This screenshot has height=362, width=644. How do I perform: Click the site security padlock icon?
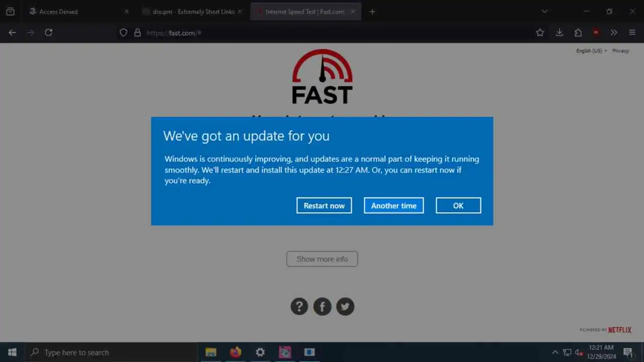137,33
